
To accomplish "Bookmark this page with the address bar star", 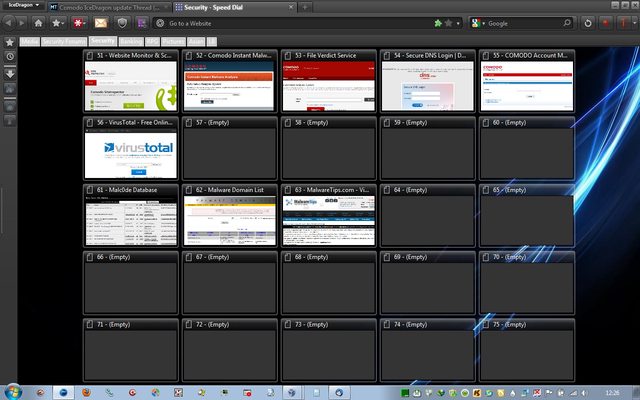I will [448, 23].
